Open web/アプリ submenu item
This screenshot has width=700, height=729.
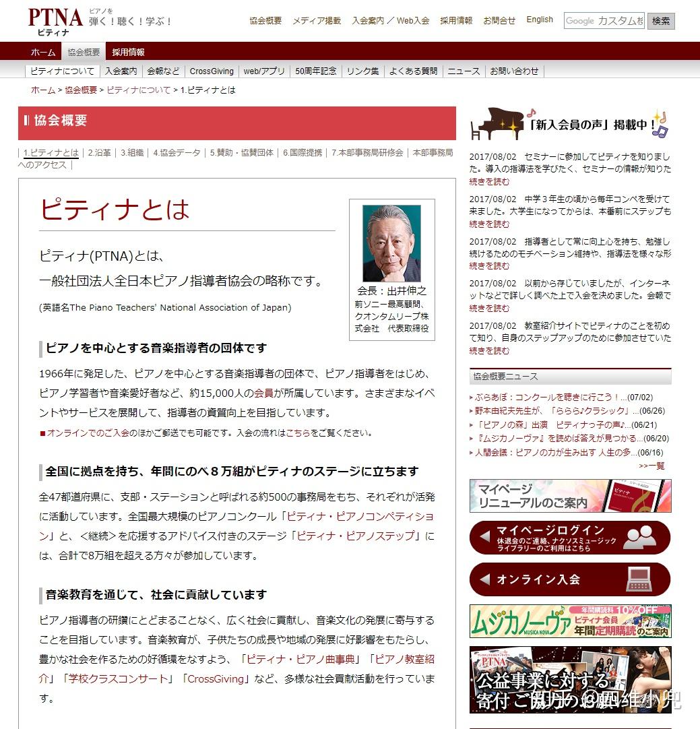coord(264,71)
